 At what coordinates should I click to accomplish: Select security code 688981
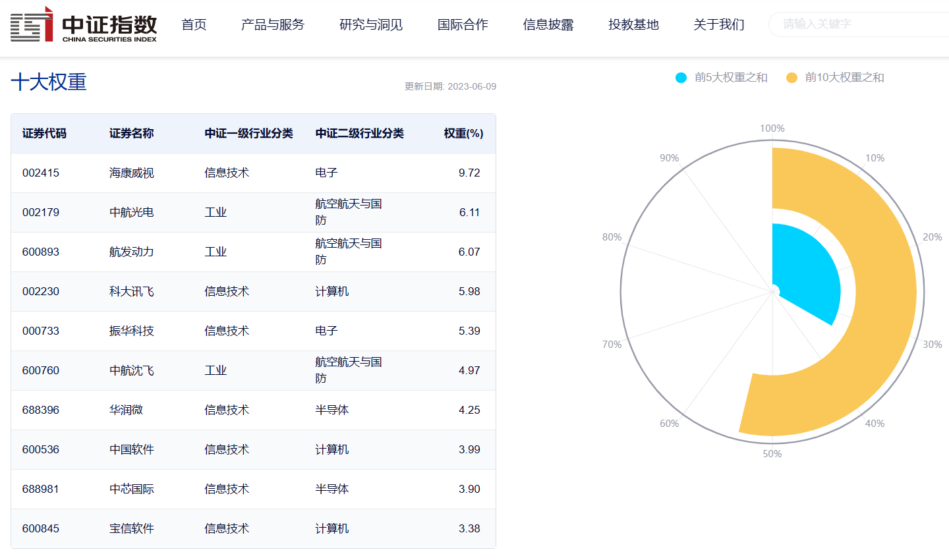[x=41, y=489]
